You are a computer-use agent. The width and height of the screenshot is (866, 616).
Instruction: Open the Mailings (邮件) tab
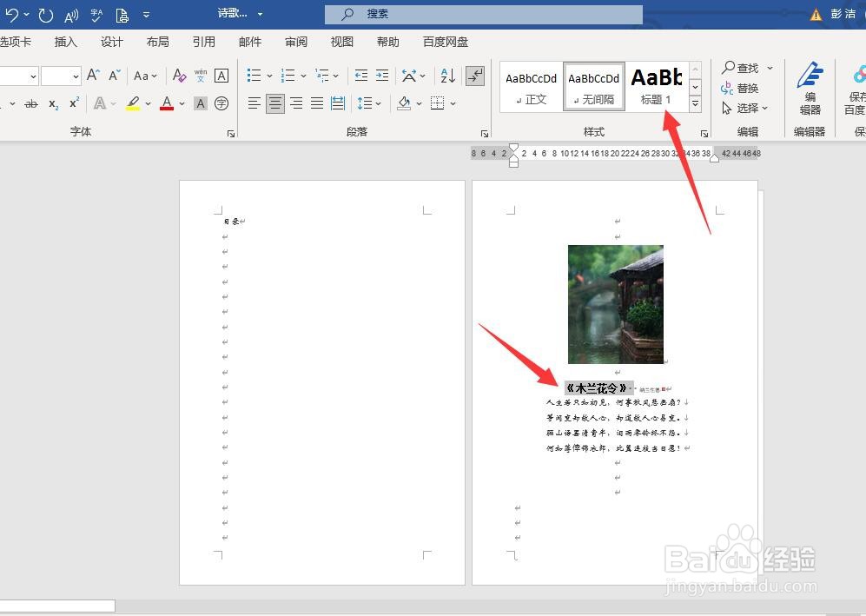250,42
